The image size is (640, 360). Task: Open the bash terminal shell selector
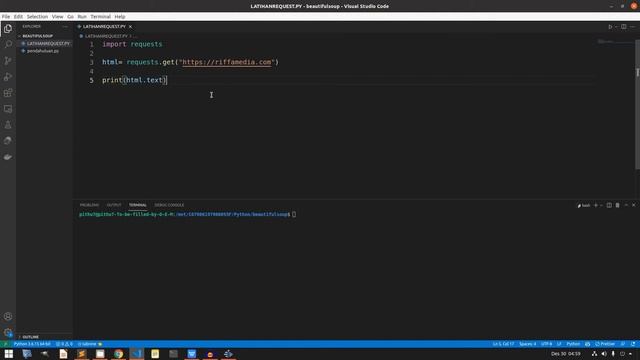[x=584, y=205]
